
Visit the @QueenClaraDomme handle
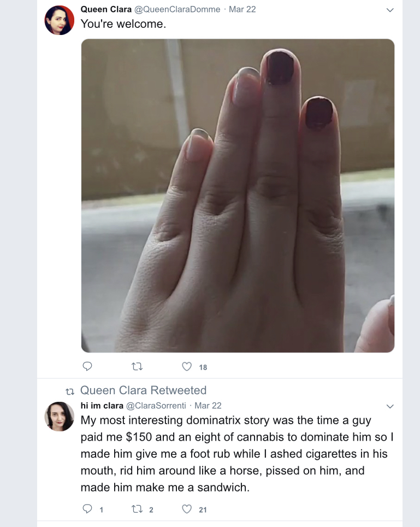pyautogui.click(x=178, y=9)
